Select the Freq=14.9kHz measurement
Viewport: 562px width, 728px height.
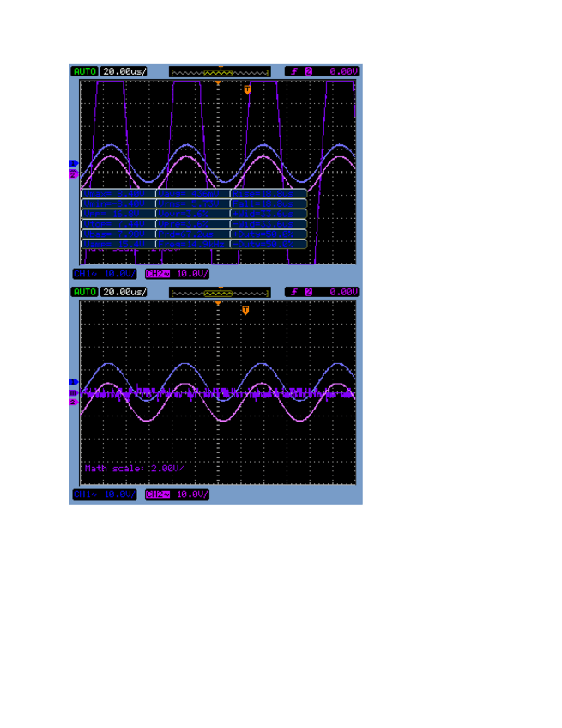coord(192,244)
